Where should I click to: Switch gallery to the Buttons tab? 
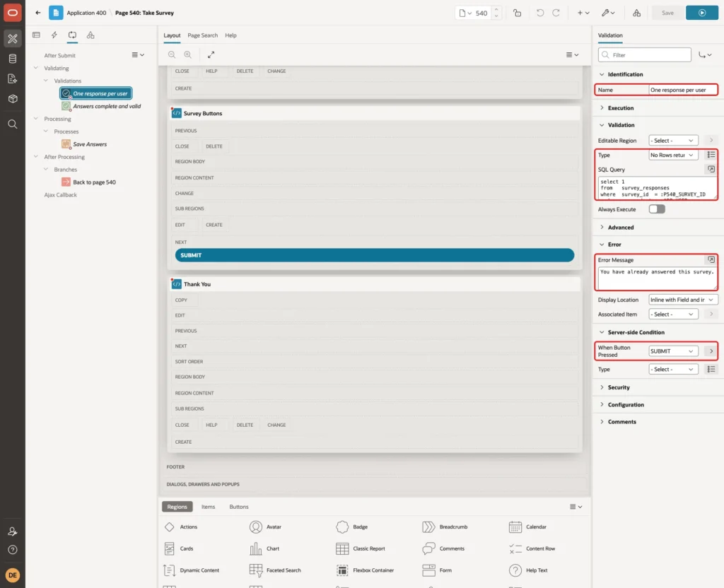tap(239, 507)
